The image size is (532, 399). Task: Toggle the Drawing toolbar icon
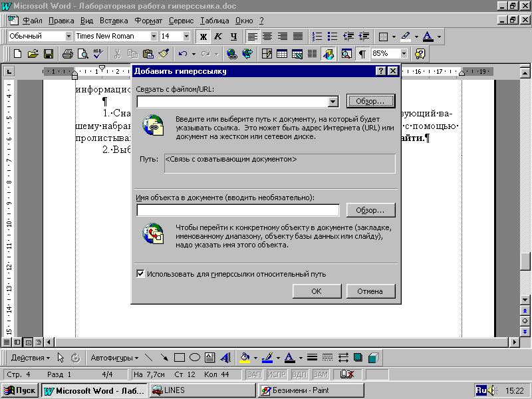pyautogui.click(x=328, y=54)
